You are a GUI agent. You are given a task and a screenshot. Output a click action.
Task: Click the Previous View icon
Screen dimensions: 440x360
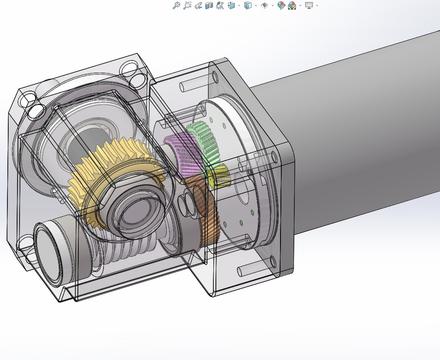click(198, 5)
